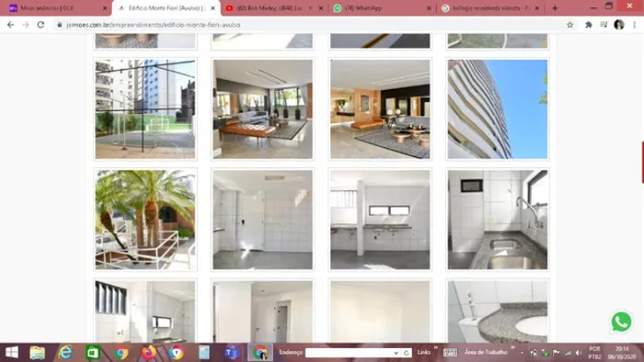The width and height of the screenshot is (644, 362).
Task: Open network status in system tray
Action: tap(568, 353)
